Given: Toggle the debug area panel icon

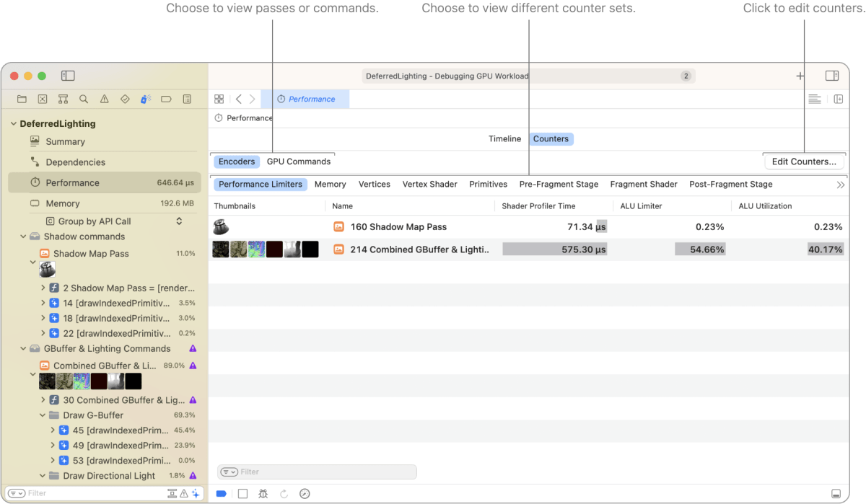Looking at the screenshot, I should (x=836, y=494).
